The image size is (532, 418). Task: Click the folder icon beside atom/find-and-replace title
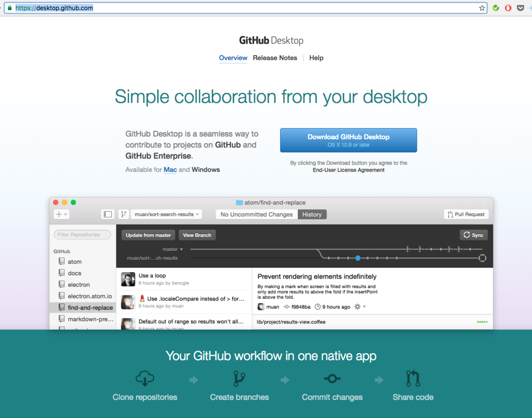pos(239,202)
